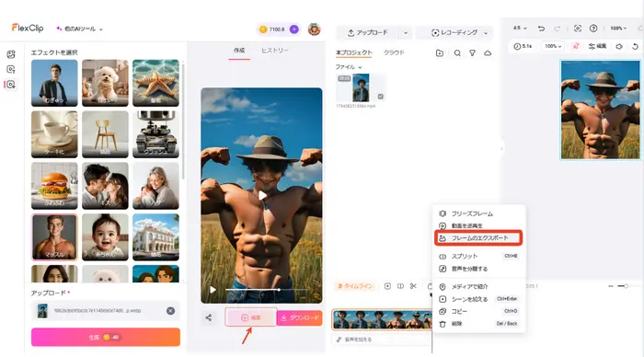This screenshot has height=357, width=644.
Task: Choose フレームのエクスポート from context menu
Action: click(479, 238)
